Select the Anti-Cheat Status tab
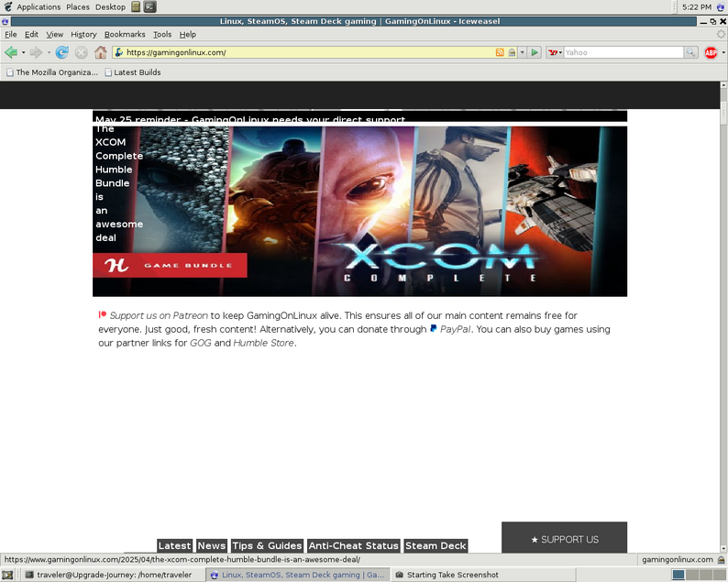The width and height of the screenshot is (728, 582). [353, 546]
